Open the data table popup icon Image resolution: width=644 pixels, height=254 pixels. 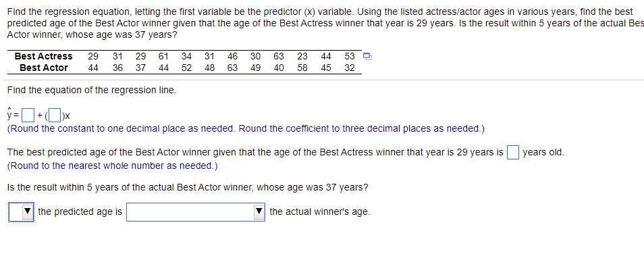coord(367,56)
